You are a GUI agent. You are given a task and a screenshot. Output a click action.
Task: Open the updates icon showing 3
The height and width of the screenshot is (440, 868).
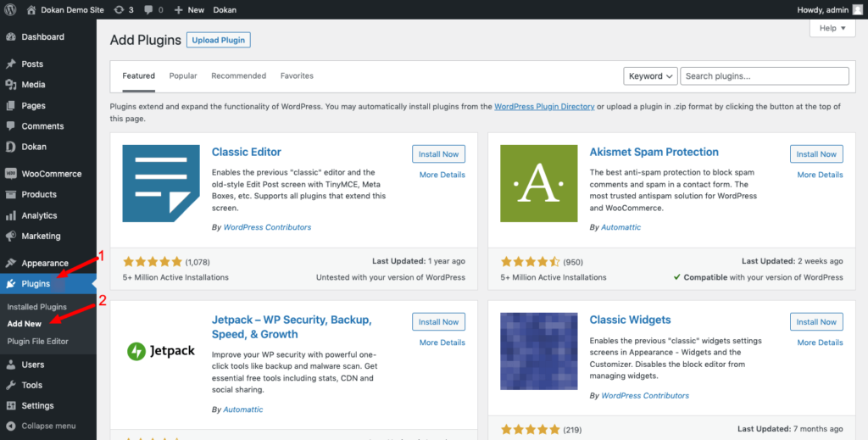[124, 9]
